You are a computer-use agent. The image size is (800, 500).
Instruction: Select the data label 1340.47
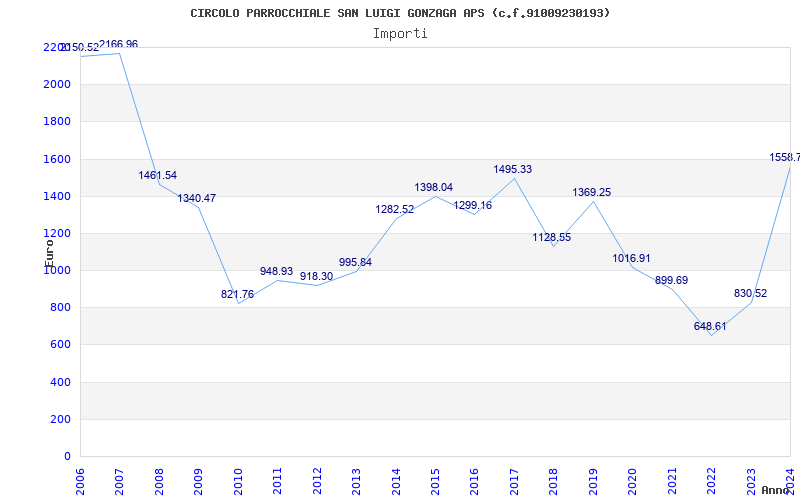coord(197,198)
